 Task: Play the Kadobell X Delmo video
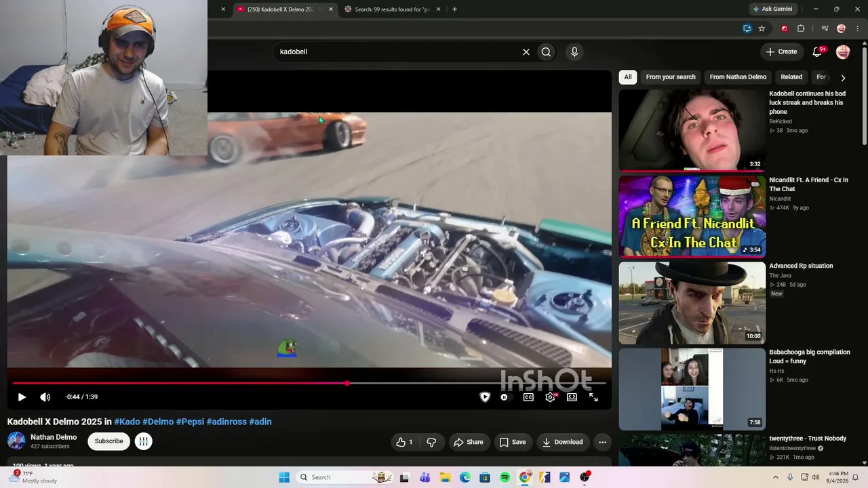[22, 397]
